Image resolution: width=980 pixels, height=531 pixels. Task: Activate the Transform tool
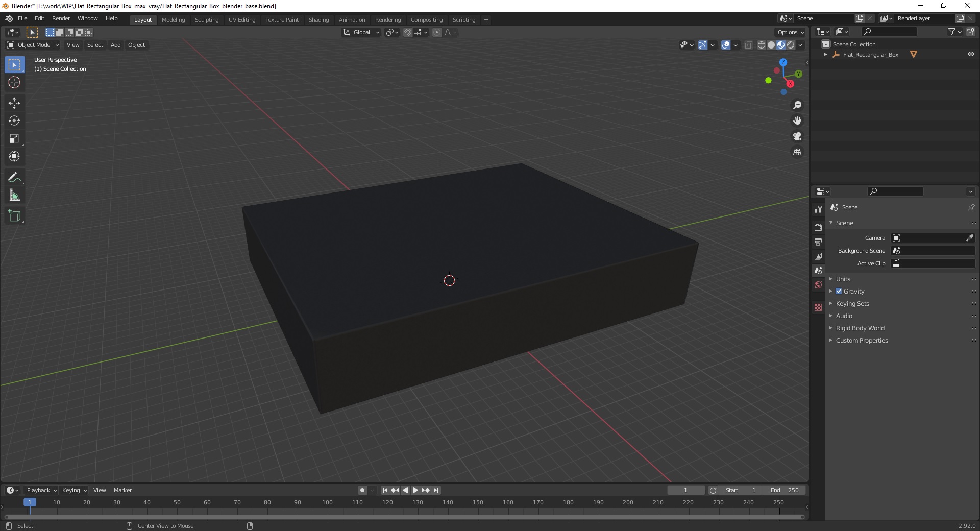pos(14,157)
